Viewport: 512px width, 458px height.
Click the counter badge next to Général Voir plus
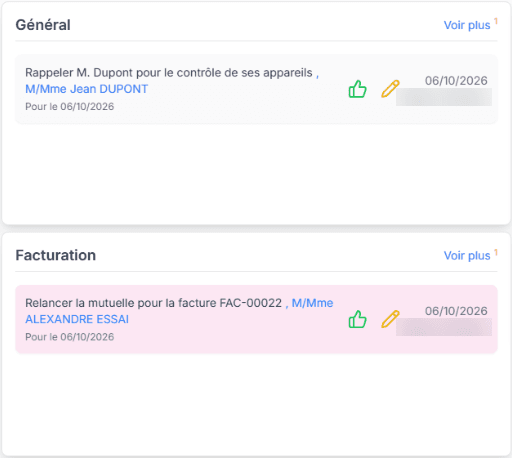496,21
